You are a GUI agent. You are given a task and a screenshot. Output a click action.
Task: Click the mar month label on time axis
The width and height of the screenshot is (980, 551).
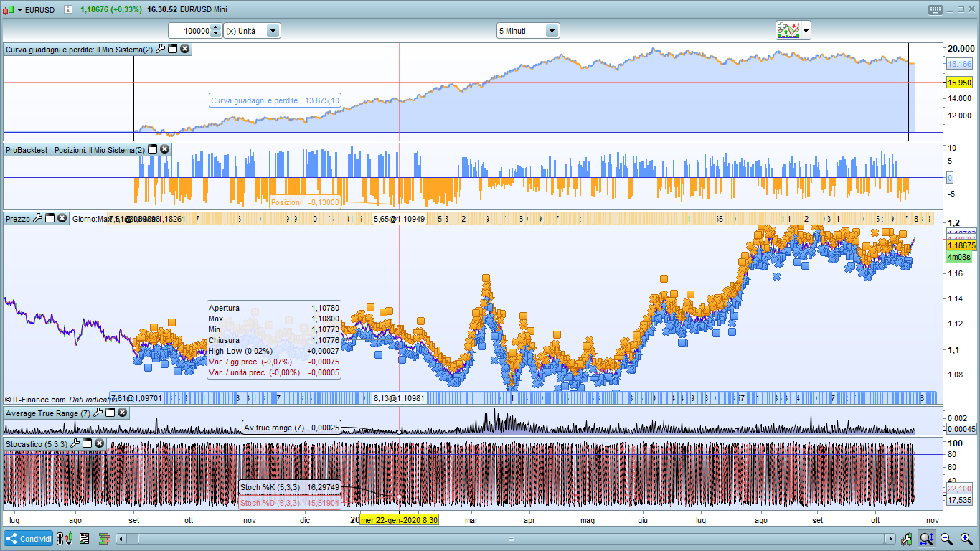[x=471, y=519]
